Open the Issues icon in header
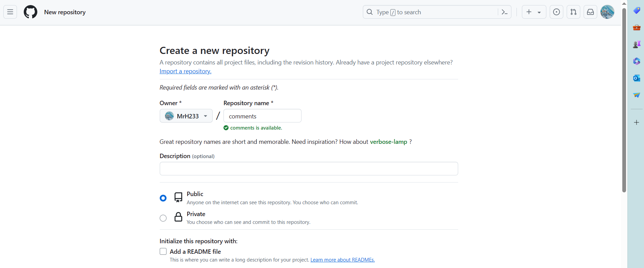Image resolution: width=644 pixels, height=268 pixels. 557,12
